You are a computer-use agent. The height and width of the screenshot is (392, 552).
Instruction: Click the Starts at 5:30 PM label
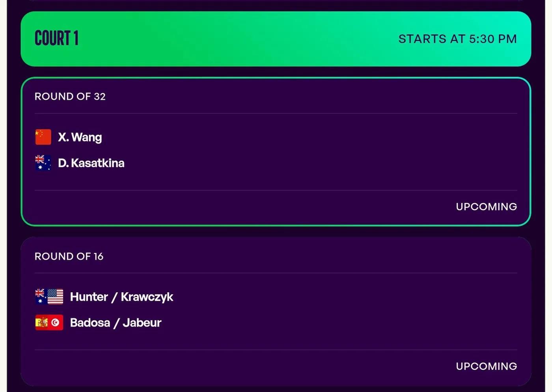(x=457, y=39)
